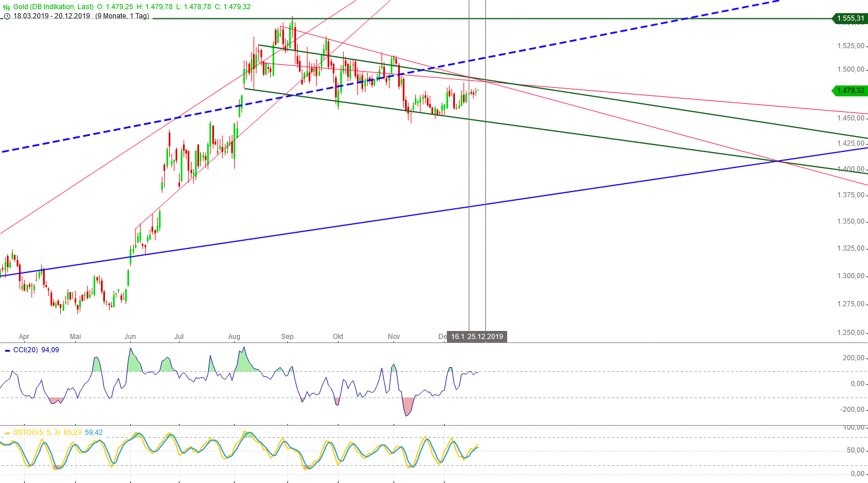Click the high value H: 1.479,78
This screenshot has width=868, height=483.
pos(154,7)
